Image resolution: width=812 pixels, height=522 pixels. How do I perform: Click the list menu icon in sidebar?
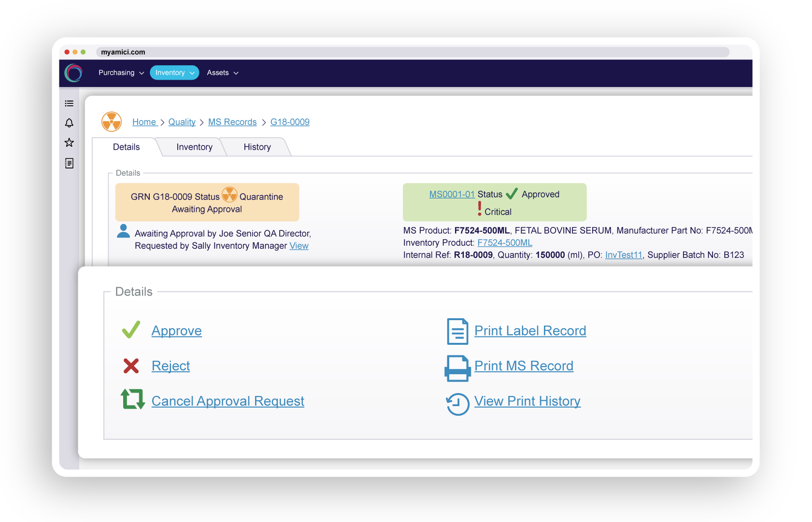(69, 103)
